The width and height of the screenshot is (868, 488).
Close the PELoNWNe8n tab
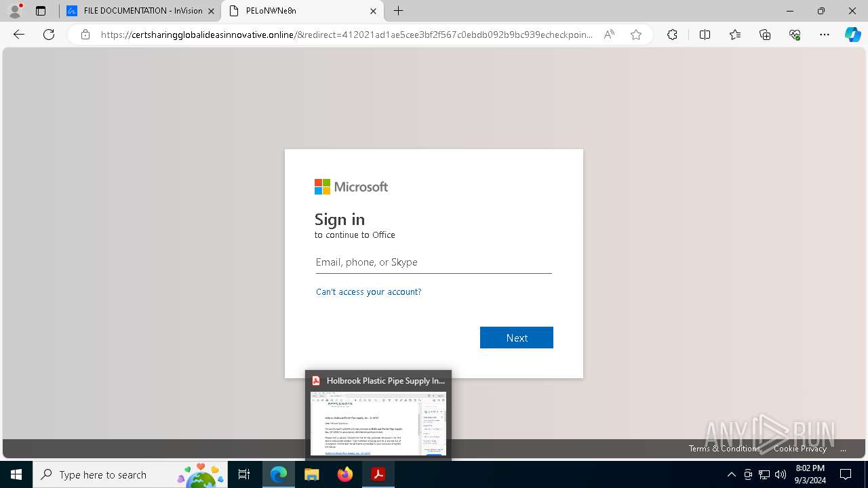(374, 11)
